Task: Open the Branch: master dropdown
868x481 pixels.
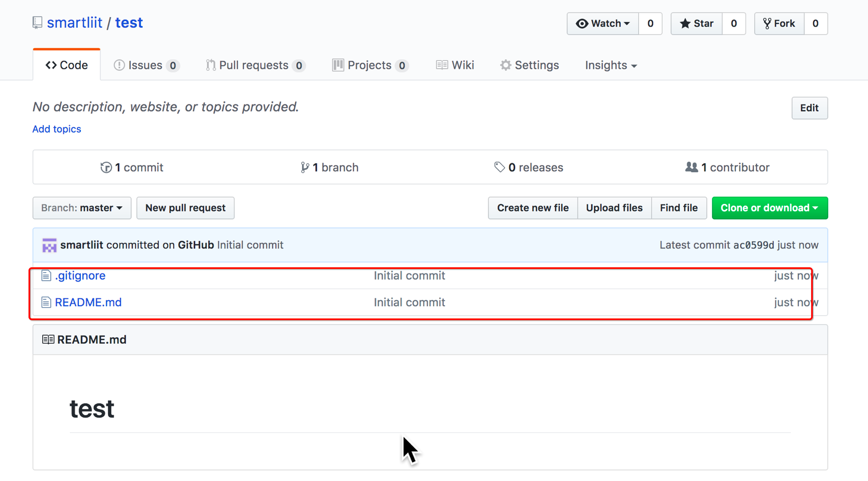Action: (x=82, y=208)
